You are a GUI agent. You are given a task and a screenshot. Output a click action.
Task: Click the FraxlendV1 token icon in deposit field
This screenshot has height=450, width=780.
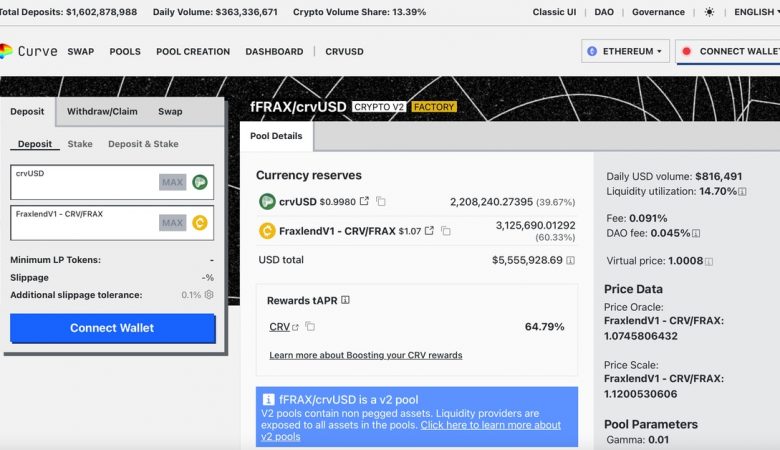coord(200,223)
